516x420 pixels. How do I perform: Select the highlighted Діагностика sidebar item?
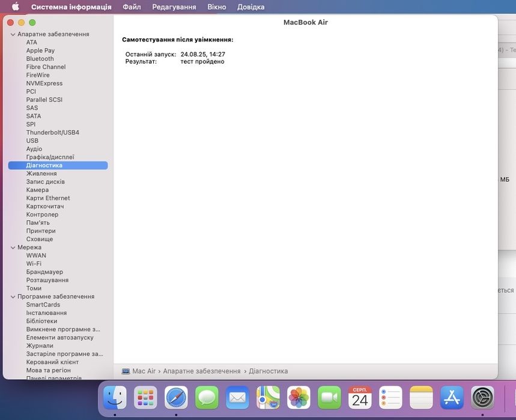(x=58, y=166)
